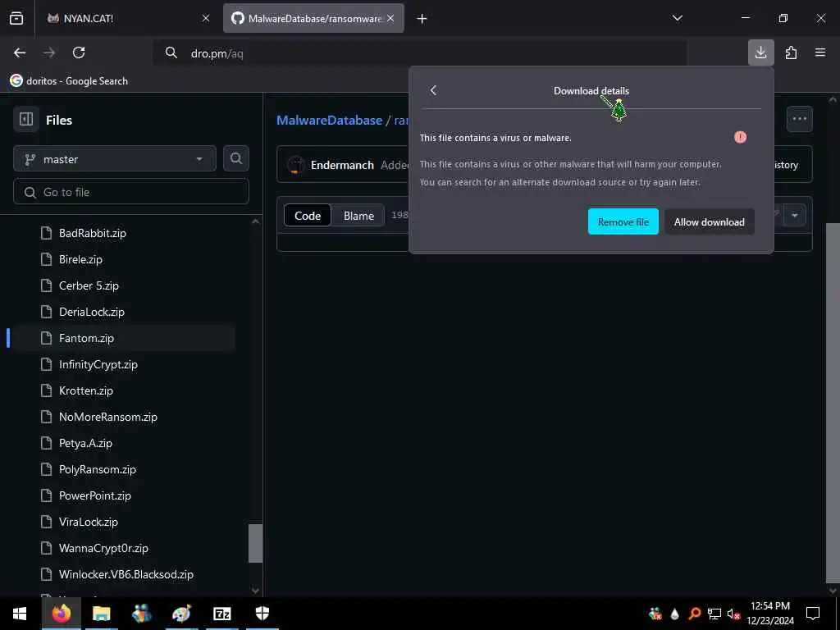The image size is (840, 630).
Task: Open the master branch dropdown
Action: [115, 159]
